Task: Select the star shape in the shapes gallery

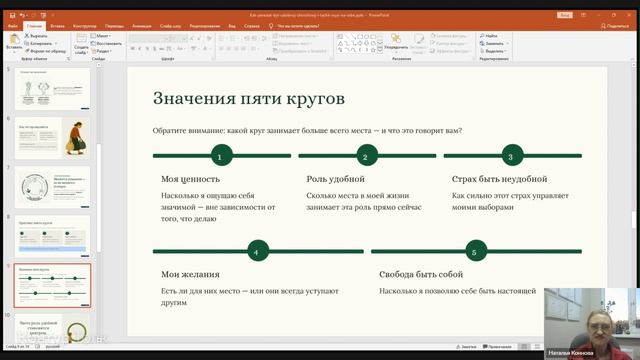Action: (373, 50)
